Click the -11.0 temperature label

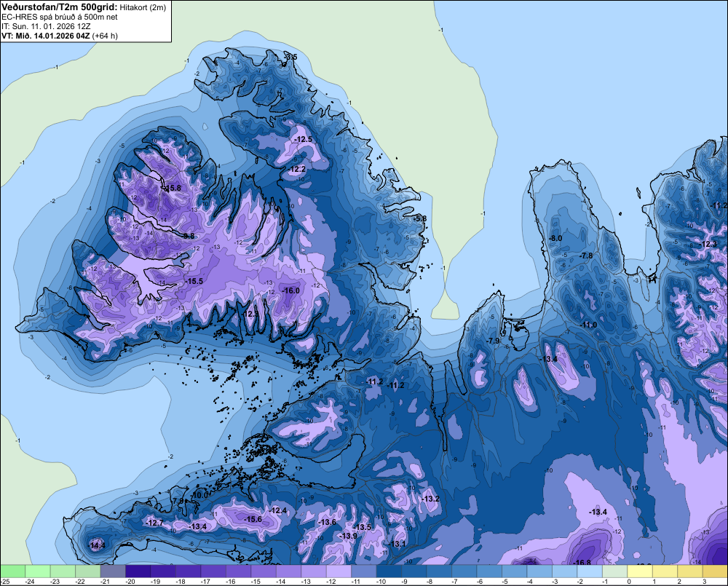point(589,325)
